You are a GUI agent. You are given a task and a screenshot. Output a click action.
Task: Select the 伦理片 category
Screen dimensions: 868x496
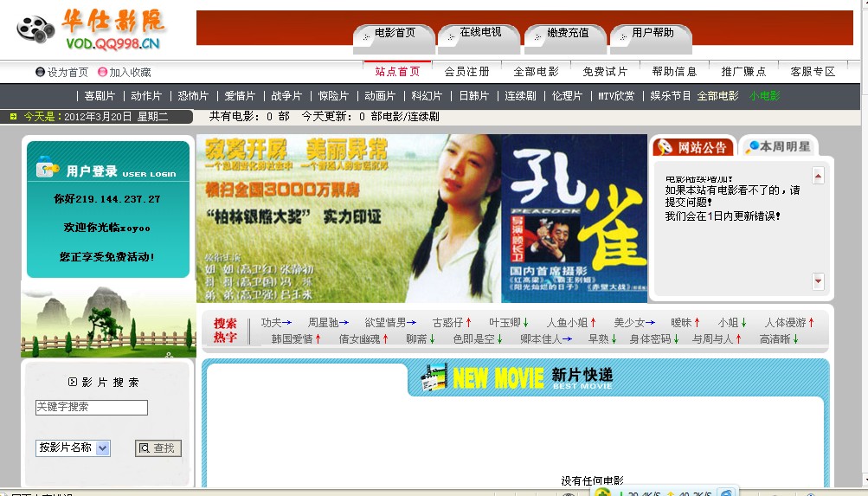click(568, 96)
